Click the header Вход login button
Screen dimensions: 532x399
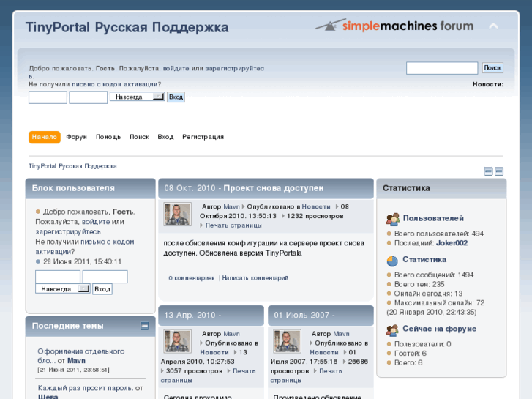[176, 97]
